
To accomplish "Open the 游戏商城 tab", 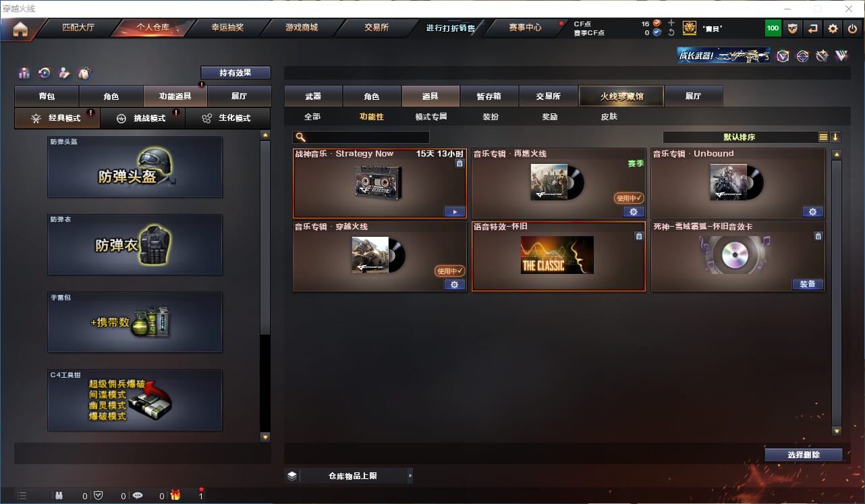I will (302, 28).
